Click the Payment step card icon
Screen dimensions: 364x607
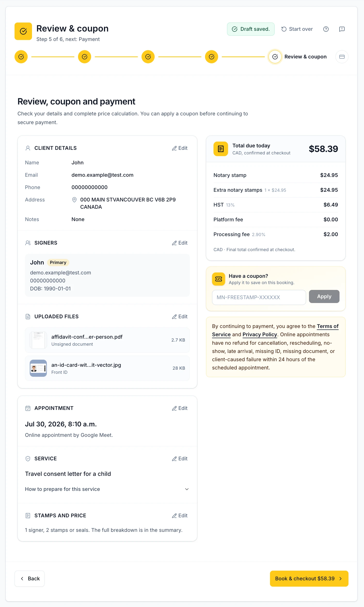click(x=342, y=57)
